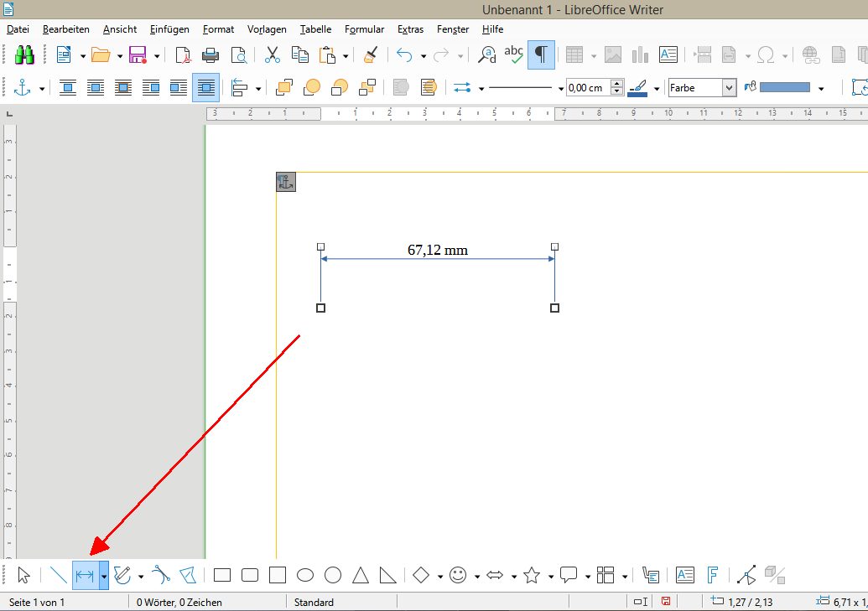The height and width of the screenshot is (611, 868).
Task: Click the 0 Wörter, 0 Zeichen word count
Action: 179,602
